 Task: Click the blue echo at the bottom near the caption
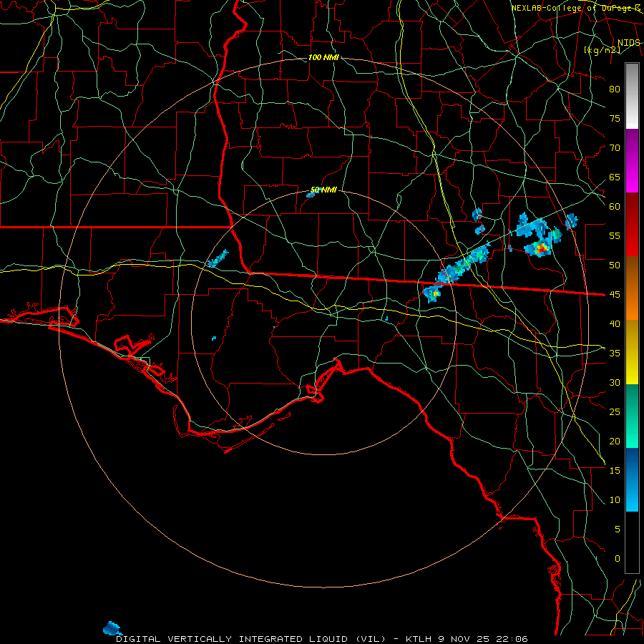[x=112, y=628]
